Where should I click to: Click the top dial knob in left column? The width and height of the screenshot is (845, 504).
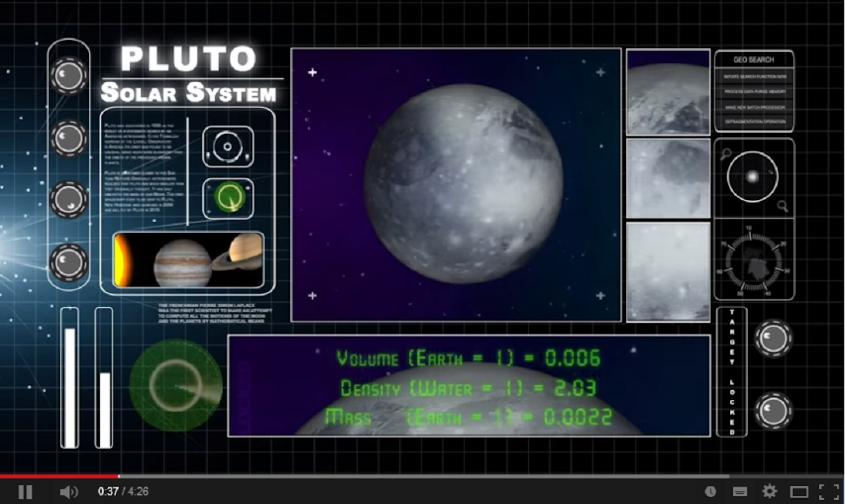[x=69, y=75]
